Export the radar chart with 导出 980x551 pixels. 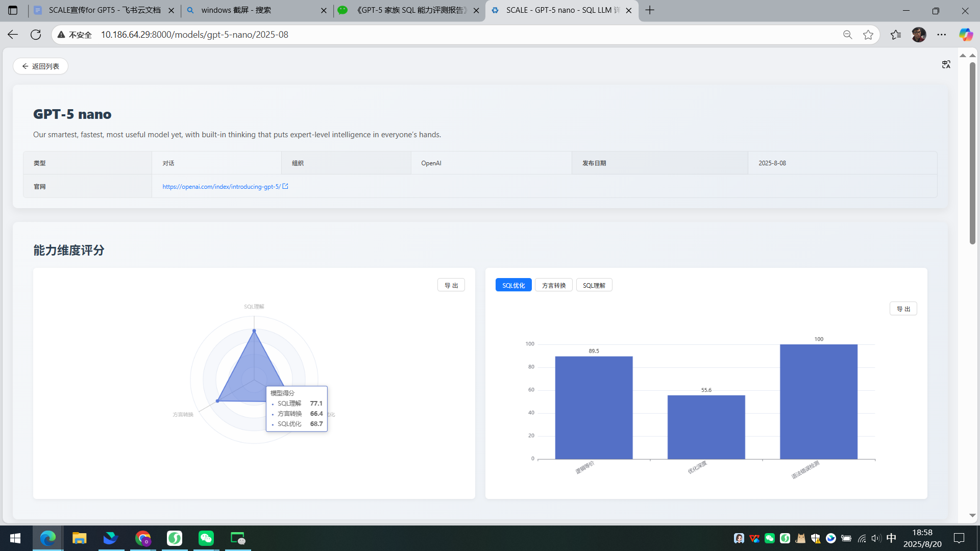tap(451, 285)
